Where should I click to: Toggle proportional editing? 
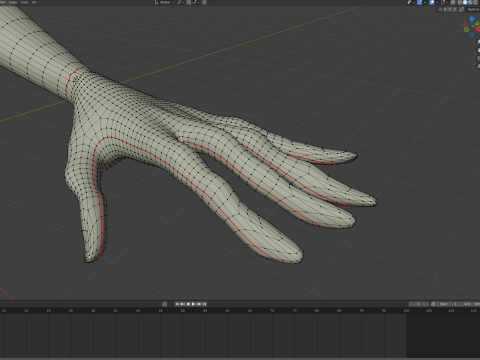(x=204, y=2)
